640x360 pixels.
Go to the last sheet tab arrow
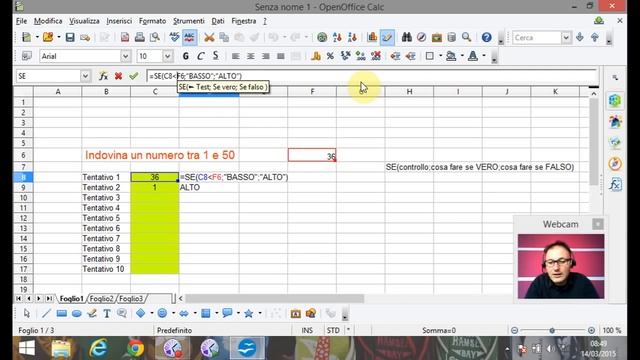[49, 299]
